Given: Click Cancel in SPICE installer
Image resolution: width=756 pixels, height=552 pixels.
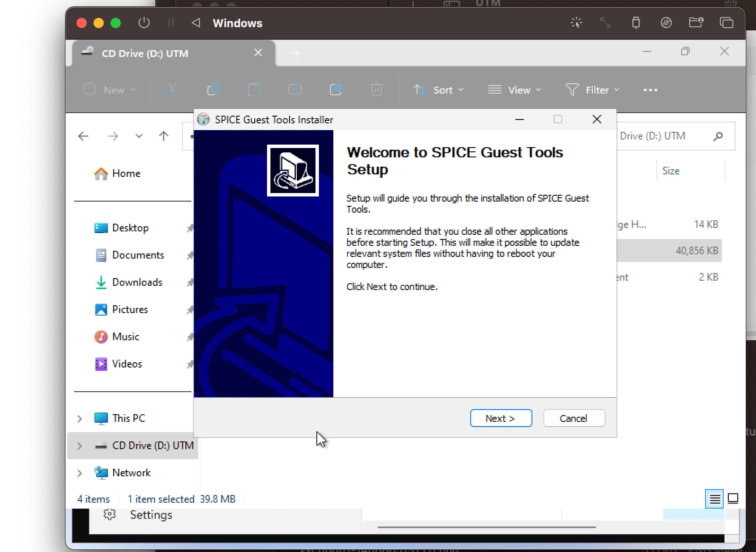Looking at the screenshot, I should [x=574, y=418].
